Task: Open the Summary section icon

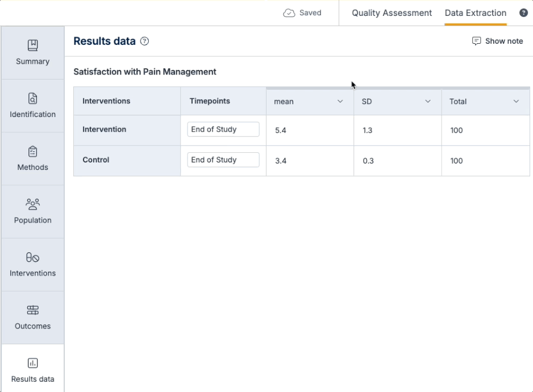Action: [x=33, y=45]
